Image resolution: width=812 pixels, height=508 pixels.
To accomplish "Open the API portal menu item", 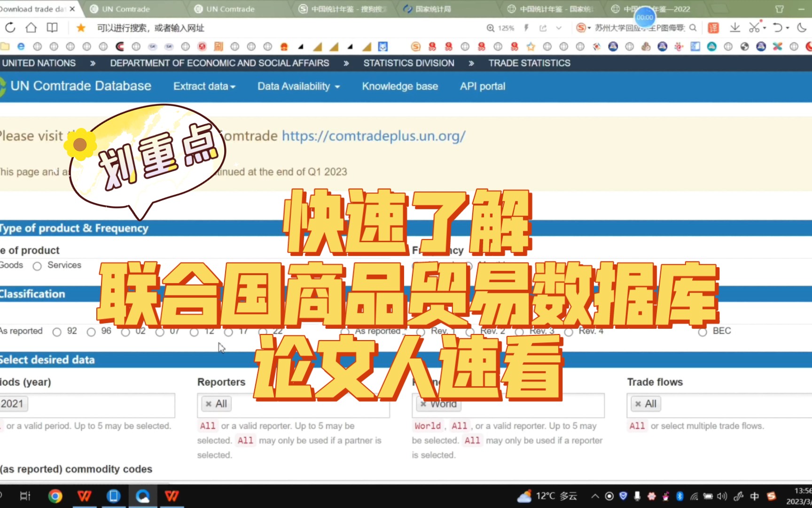I will click(x=483, y=87).
